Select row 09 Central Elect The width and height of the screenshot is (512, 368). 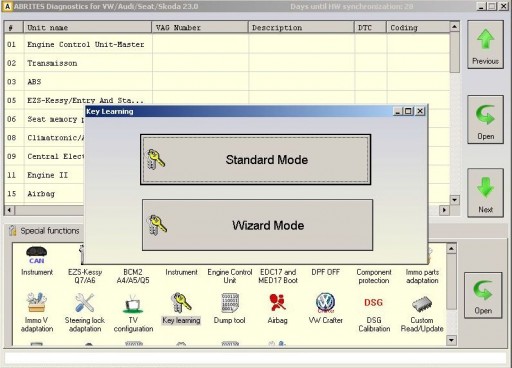pos(45,156)
